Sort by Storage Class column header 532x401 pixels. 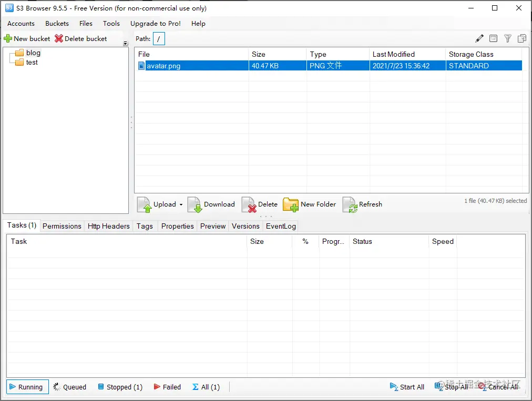tap(484, 54)
